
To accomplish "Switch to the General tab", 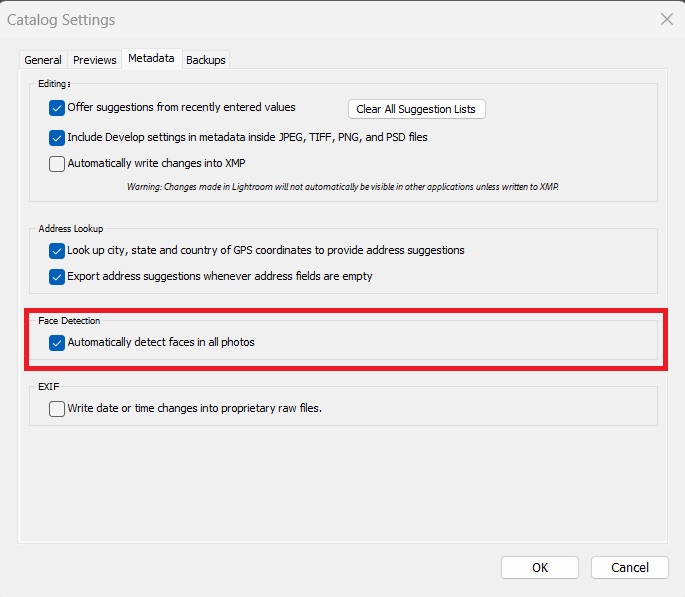I will (x=43, y=60).
